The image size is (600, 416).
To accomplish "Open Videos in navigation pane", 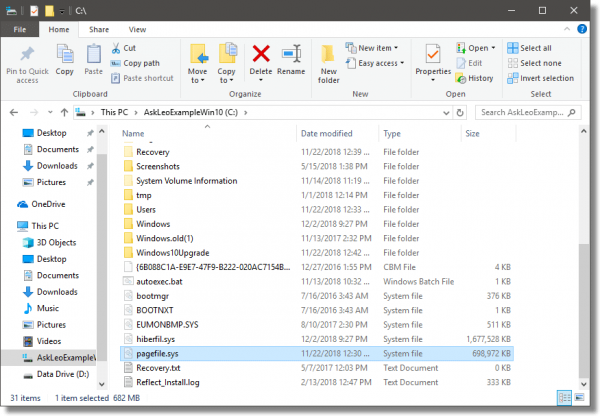I will tap(42, 341).
